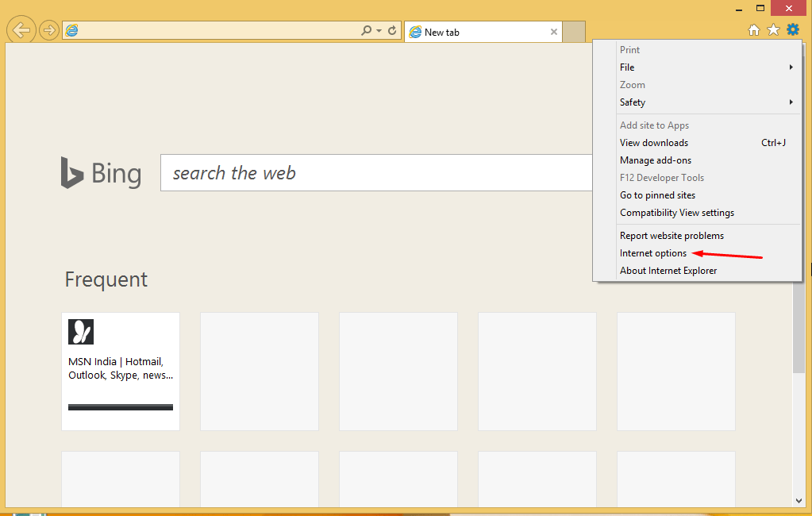812x516 pixels.
Task: Click the Bing search the web box
Action: click(376, 172)
